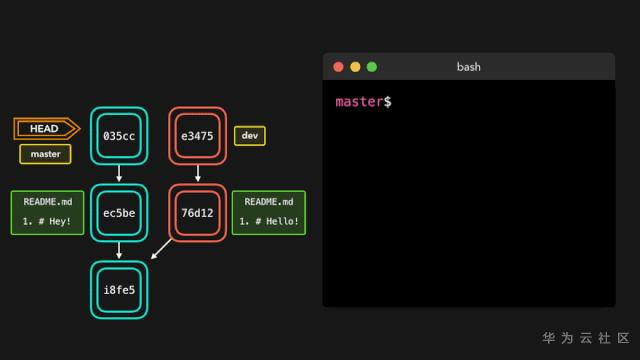Click commit node 035cc
This screenshot has height=360, width=640.
(119, 136)
